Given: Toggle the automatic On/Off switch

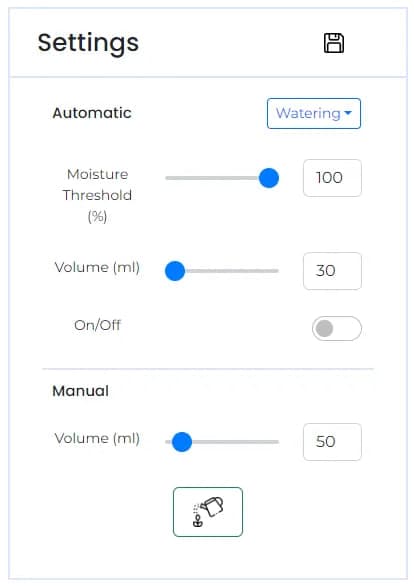Looking at the screenshot, I should pos(337,328).
